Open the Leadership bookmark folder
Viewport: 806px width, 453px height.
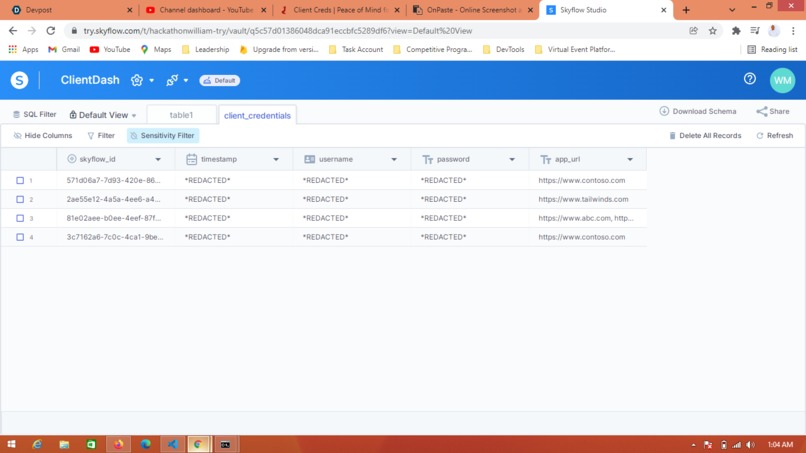(206, 49)
